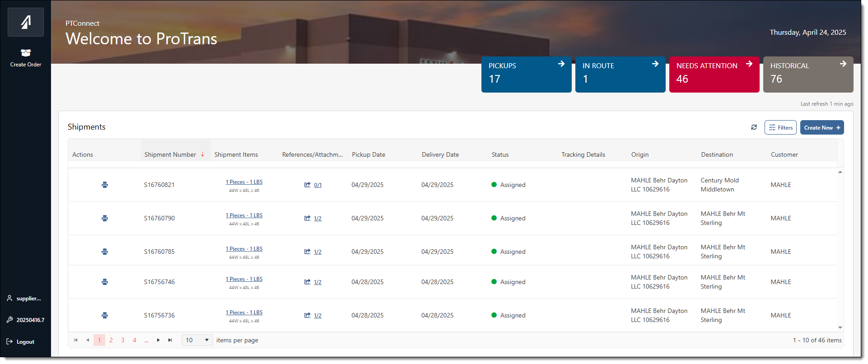Screen dimensions: 868x364
Task: Open the Pickups tile arrow
Action: 561,64
